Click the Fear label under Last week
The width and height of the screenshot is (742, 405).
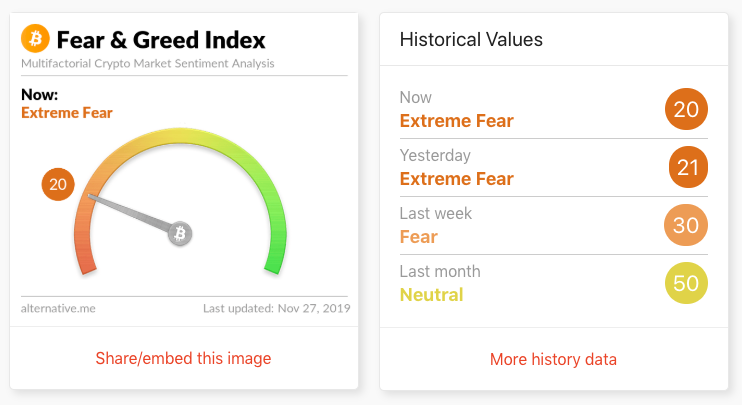pyautogui.click(x=419, y=237)
